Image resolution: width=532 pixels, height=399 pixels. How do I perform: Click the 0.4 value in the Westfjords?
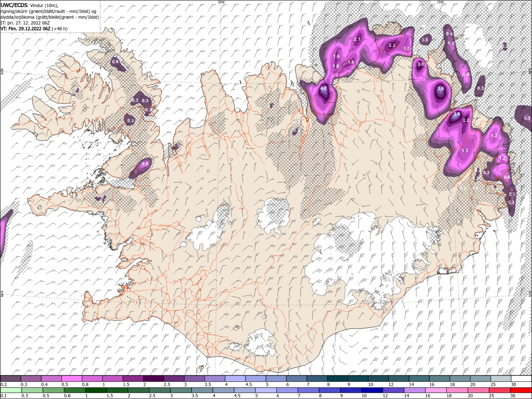[x=115, y=62]
